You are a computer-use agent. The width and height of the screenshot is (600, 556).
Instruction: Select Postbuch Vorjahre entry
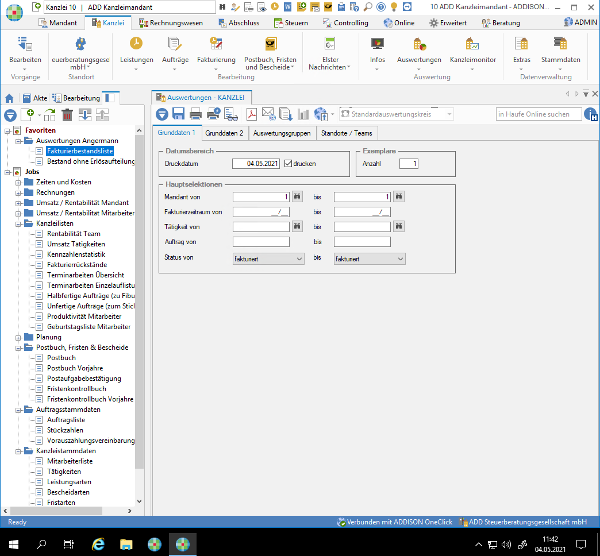[x=75, y=368]
